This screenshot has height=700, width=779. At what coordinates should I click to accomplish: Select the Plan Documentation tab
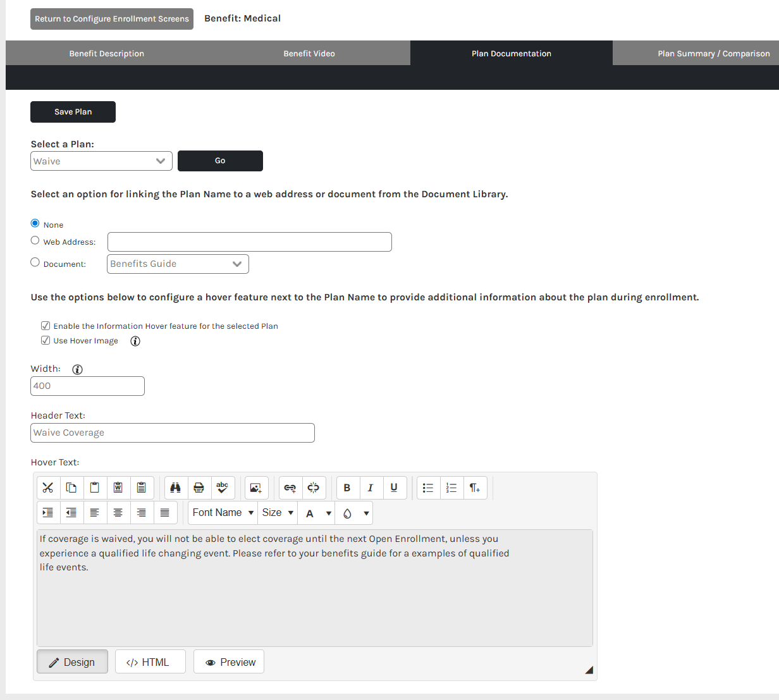point(512,53)
